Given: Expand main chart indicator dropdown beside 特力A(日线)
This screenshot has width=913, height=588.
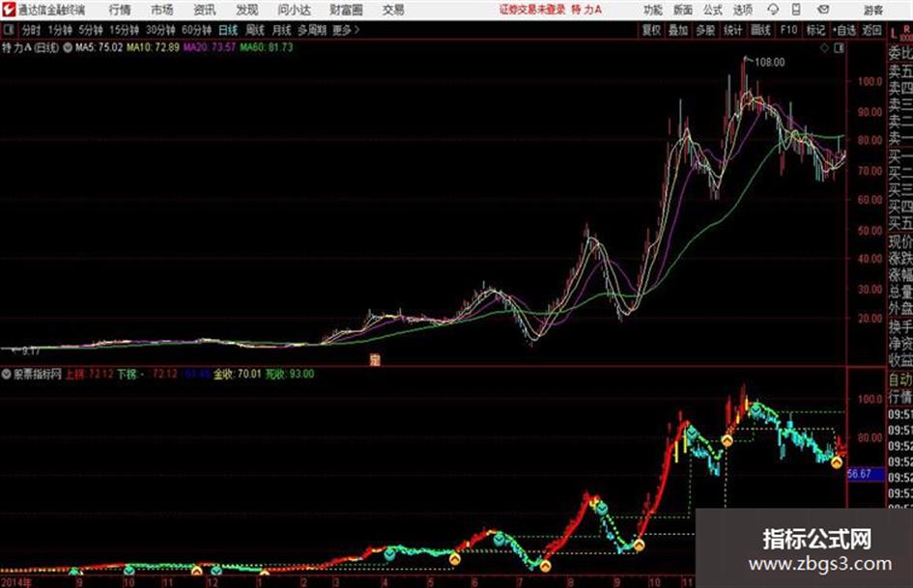Looking at the screenshot, I should tap(68, 47).
